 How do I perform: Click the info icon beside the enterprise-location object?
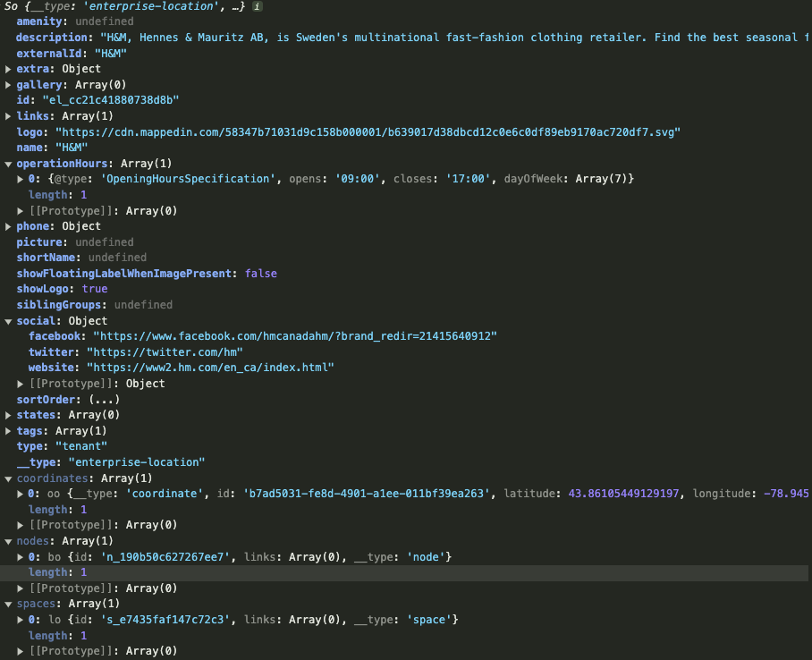(258, 6)
